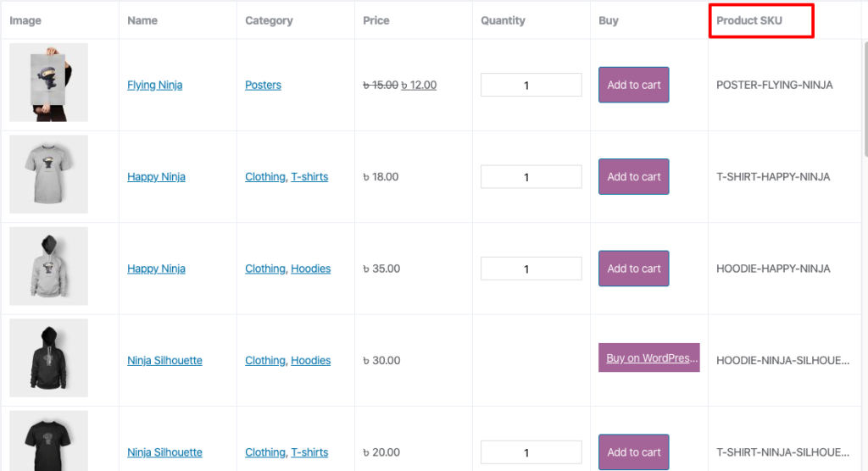
Task: Click the black Ninja Silhouette hoodie image
Action: [48, 357]
